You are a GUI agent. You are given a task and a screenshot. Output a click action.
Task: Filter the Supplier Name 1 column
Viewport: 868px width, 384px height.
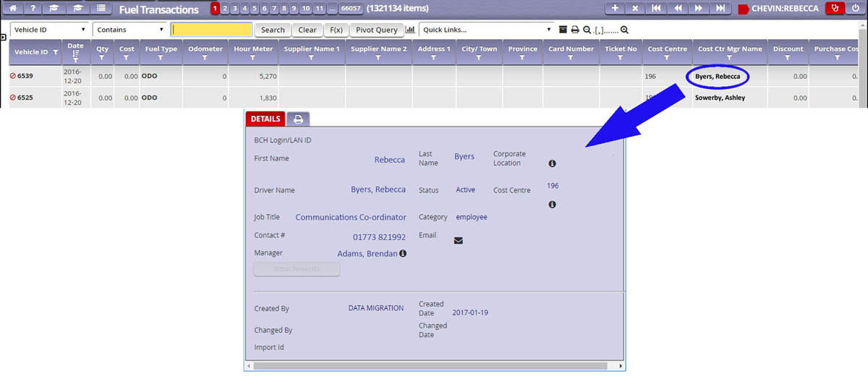coord(312,57)
